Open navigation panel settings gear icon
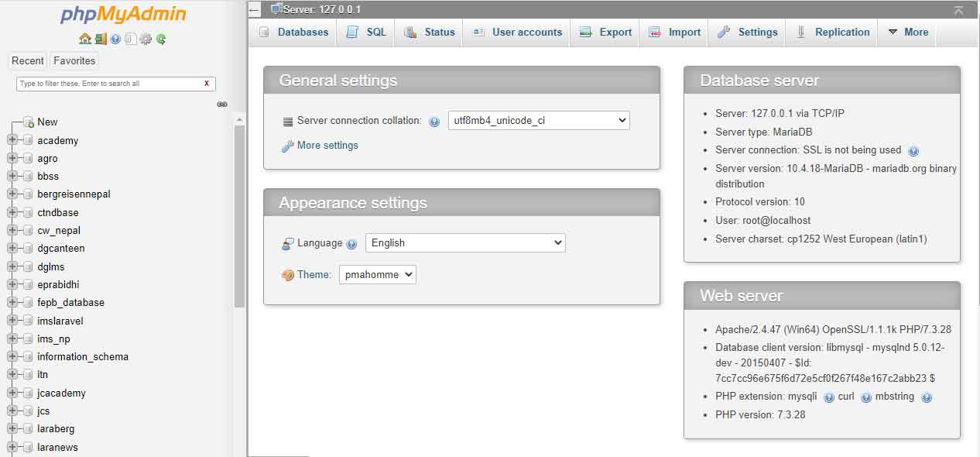The width and height of the screenshot is (980, 457). 146,39
